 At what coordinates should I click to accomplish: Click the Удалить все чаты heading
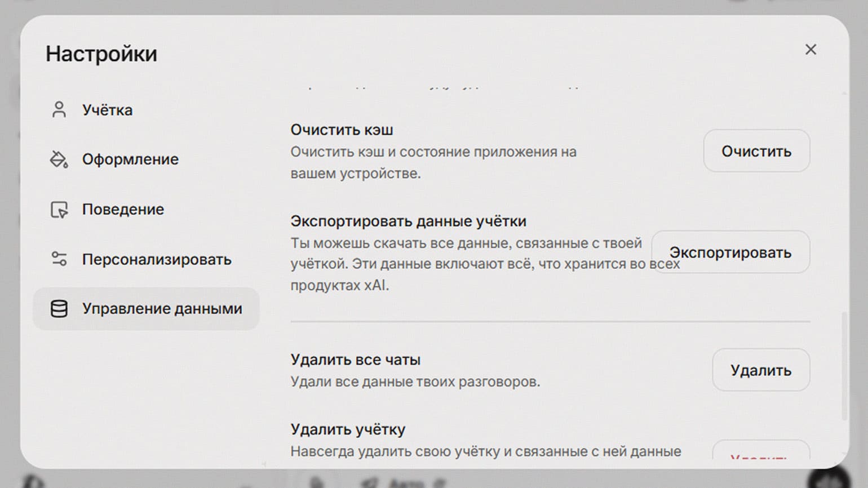point(355,360)
